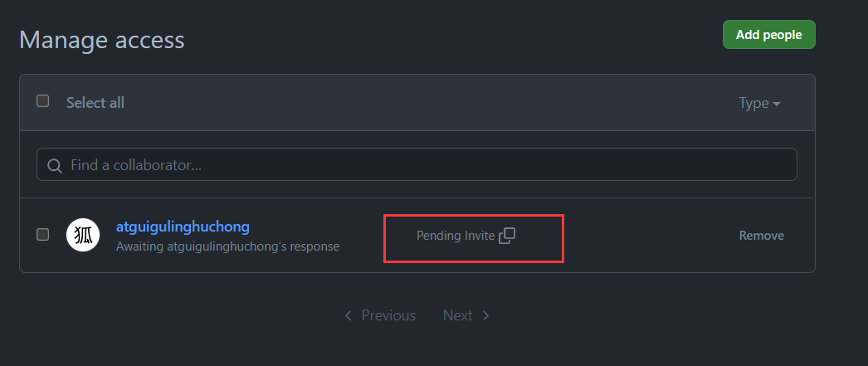The width and height of the screenshot is (868, 366).
Task: Check the box next to atguigulinghuchong
Action: [x=42, y=235]
